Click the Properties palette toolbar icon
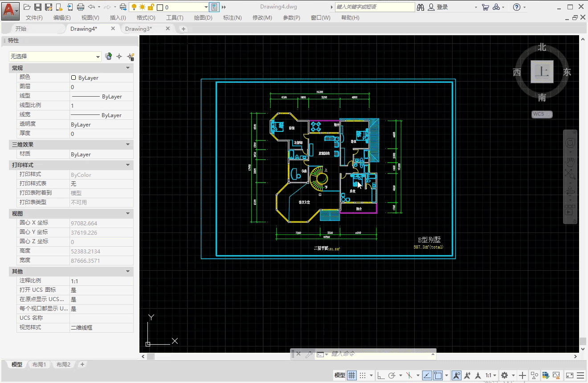 pyautogui.click(x=214, y=7)
